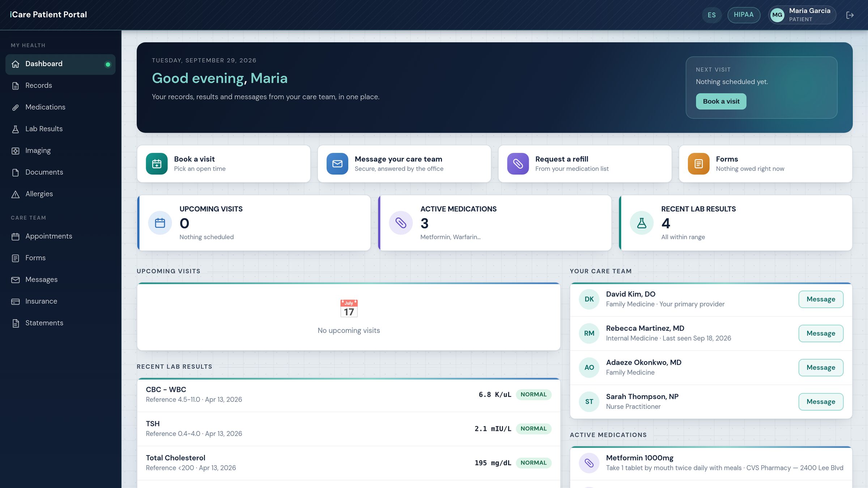868x488 pixels.
Task: Message Adaeze Okonkwo, MD
Action: point(821,368)
